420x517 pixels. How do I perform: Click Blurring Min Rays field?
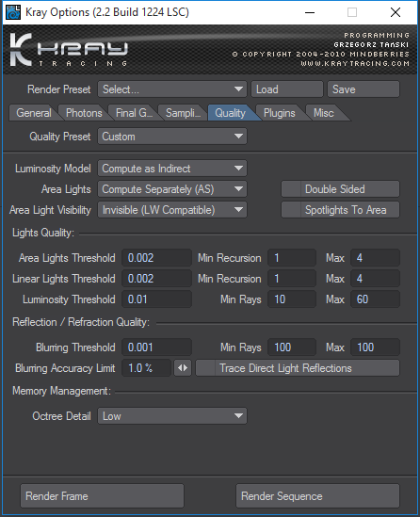pos(292,347)
